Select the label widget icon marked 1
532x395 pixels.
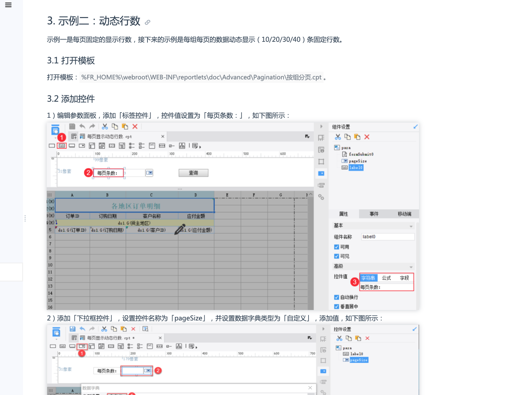tap(62, 146)
